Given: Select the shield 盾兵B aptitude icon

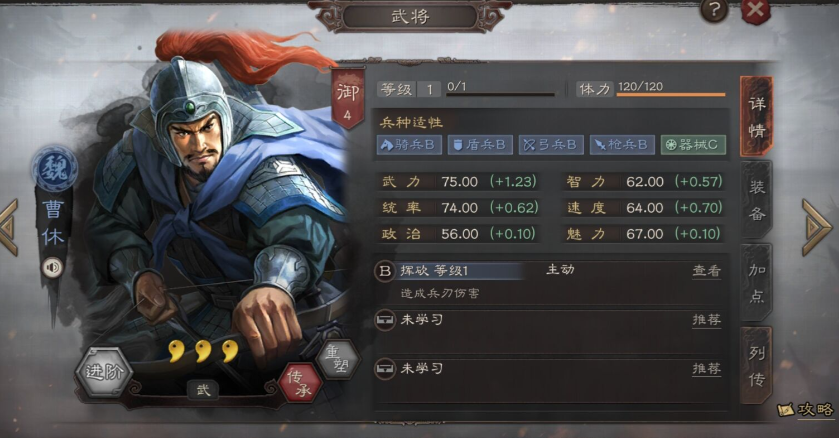Looking at the screenshot, I should pyautogui.click(x=480, y=145).
